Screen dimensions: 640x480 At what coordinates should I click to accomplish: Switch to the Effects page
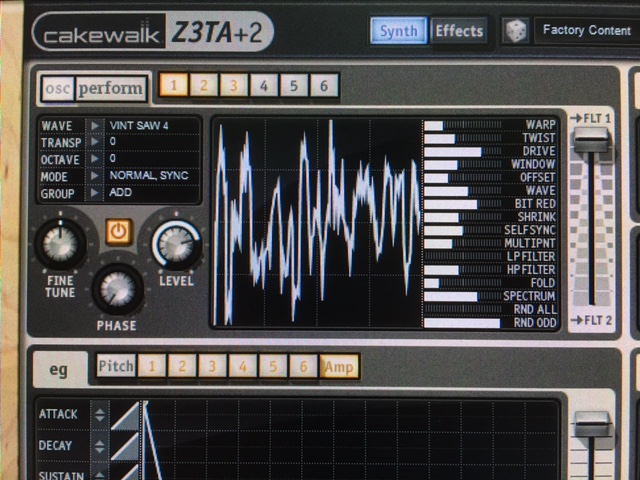pyautogui.click(x=459, y=31)
